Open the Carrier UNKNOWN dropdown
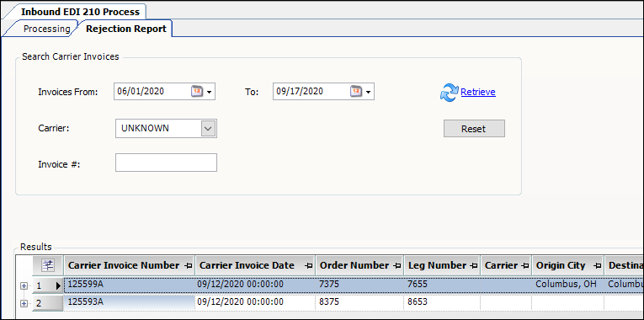This screenshot has width=644, height=320. coord(208,129)
